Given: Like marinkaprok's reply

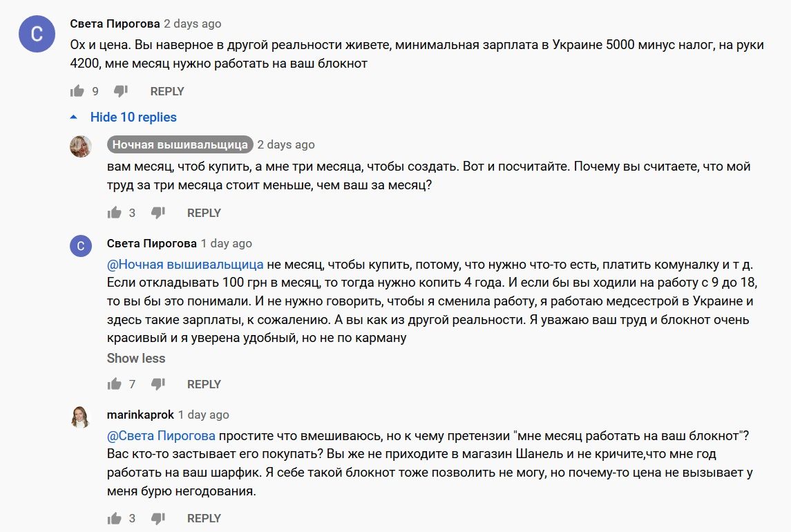Looking at the screenshot, I should (115, 518).
